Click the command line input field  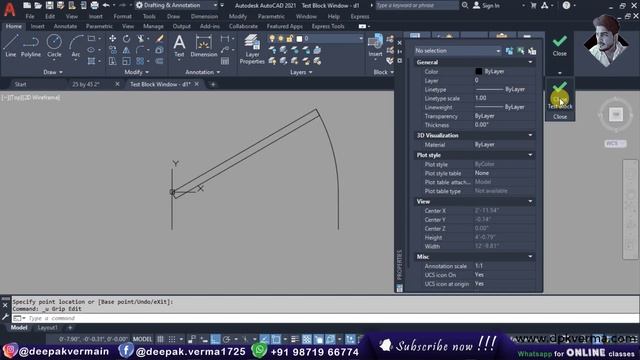[x=324, y=318]
